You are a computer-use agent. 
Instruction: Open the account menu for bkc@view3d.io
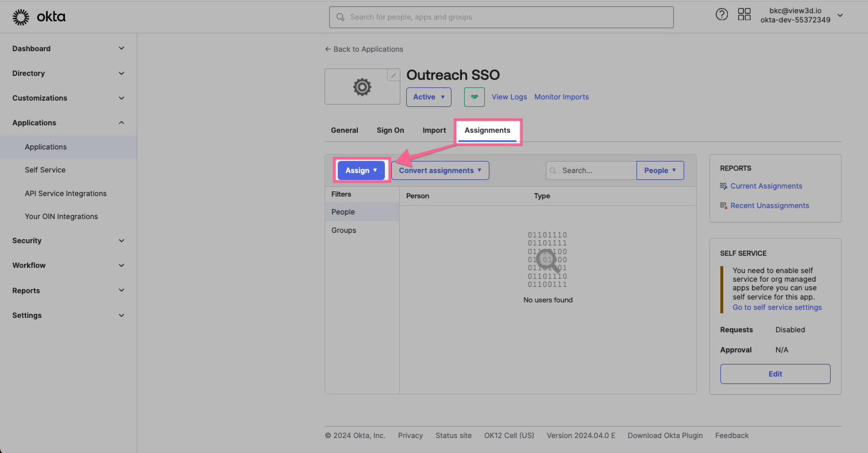(802, 16)
